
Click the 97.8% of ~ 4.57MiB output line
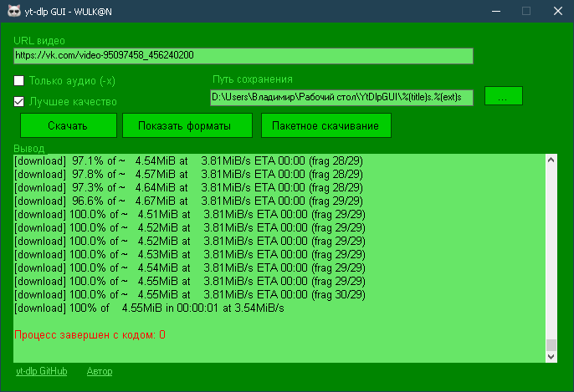pyautogui.click(x=188, y=174)
